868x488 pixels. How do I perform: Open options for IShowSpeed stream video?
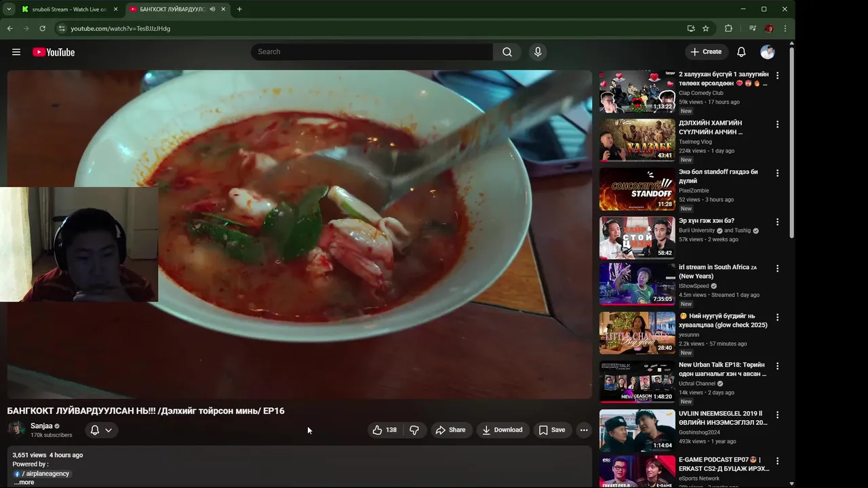point(777,268)
